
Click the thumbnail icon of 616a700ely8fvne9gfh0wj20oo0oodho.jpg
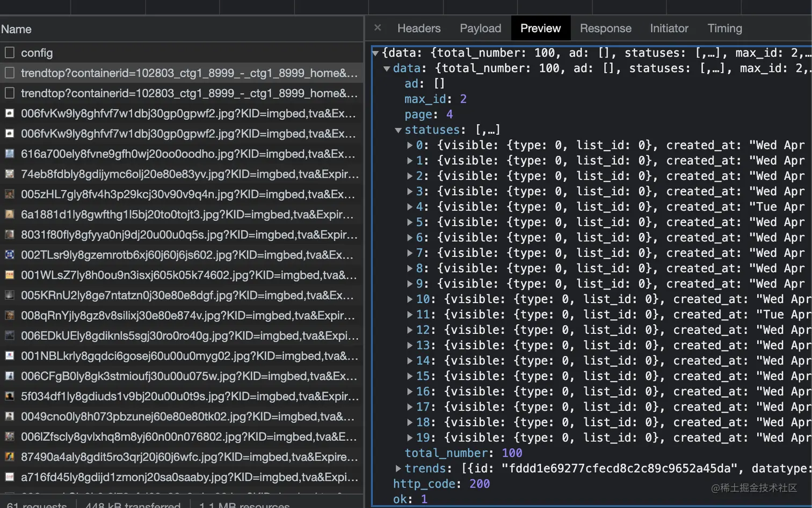tap(10, 154)
